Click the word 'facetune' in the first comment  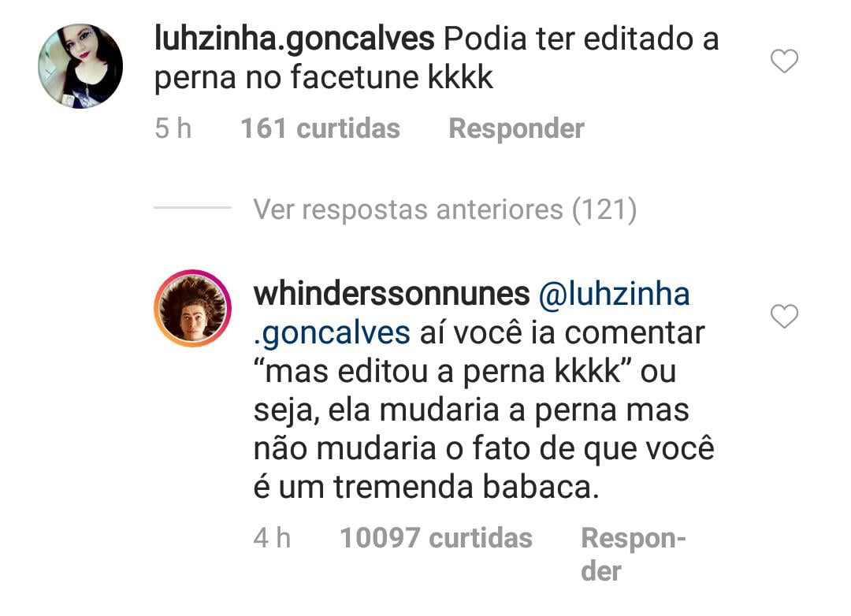pyautogui.click(x=355, y=78)
